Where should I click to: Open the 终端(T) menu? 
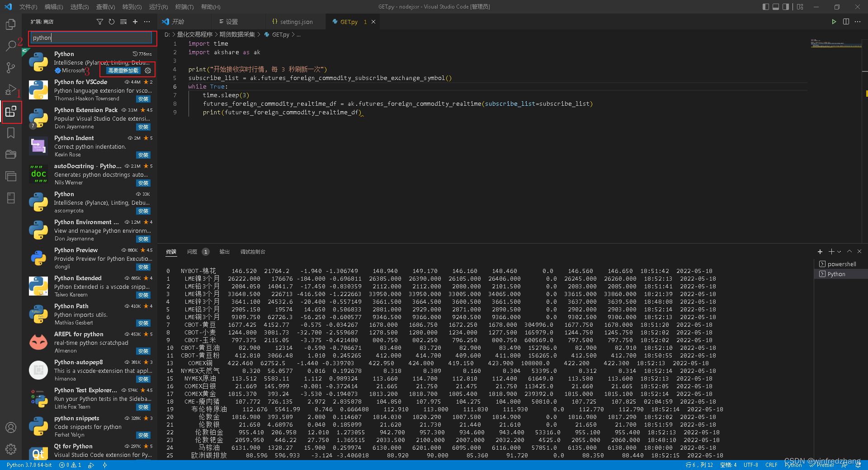click(184, 7)
